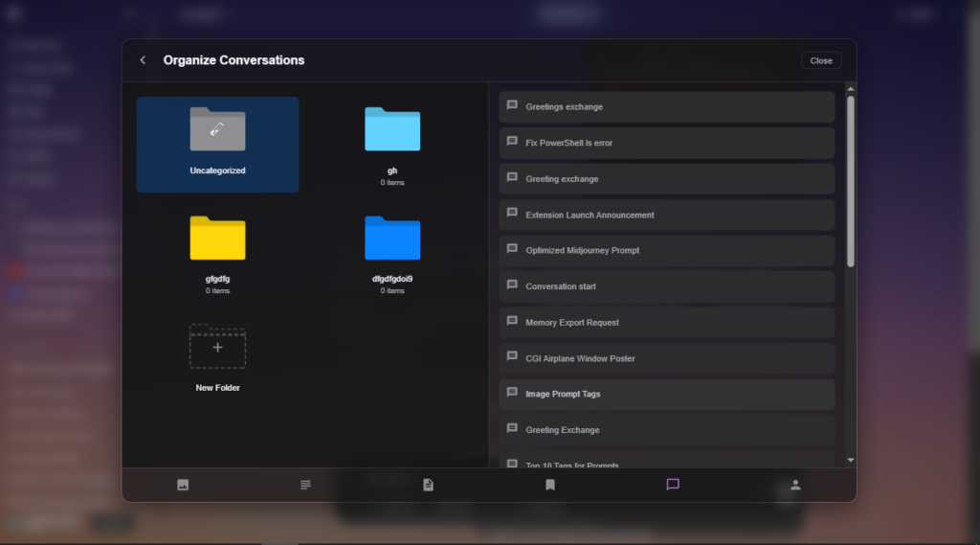Choose the "Optimized Midjourney Prompt" conversation

coord(666,250)
